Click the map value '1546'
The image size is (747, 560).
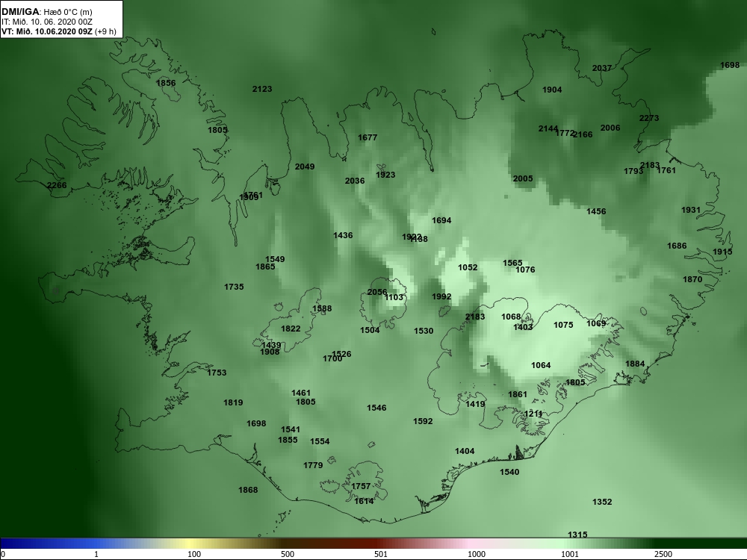[x=376, y=408]
